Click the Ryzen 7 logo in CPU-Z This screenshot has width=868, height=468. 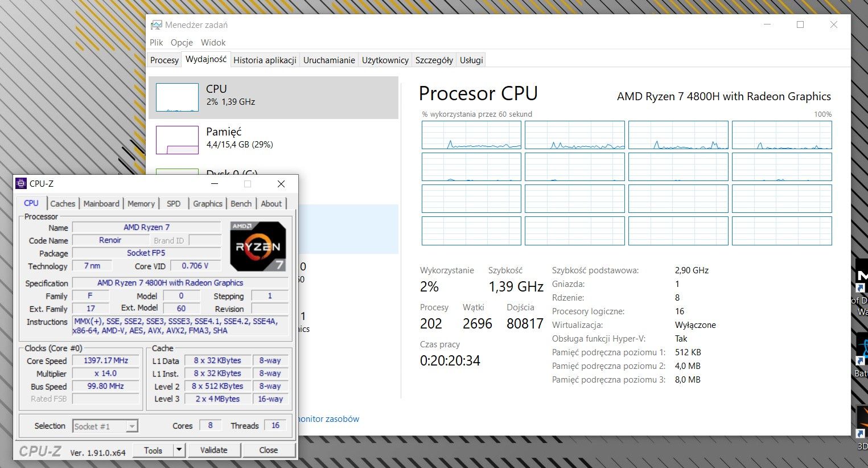click(x=258, y=247)
